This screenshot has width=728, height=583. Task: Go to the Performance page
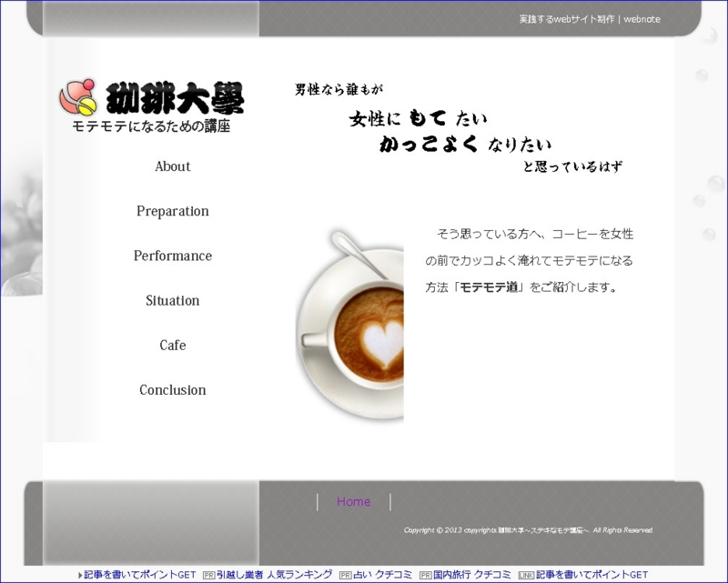pyautogui.click(x=172, y=256)
